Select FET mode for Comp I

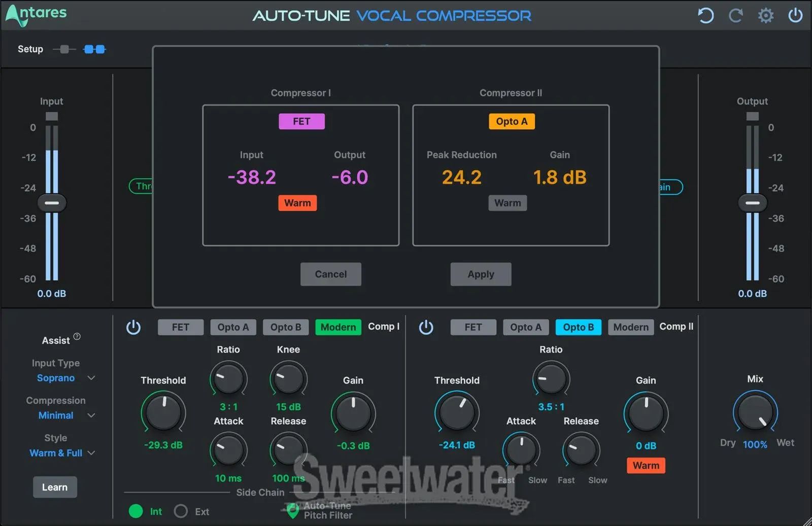[181, 327]
